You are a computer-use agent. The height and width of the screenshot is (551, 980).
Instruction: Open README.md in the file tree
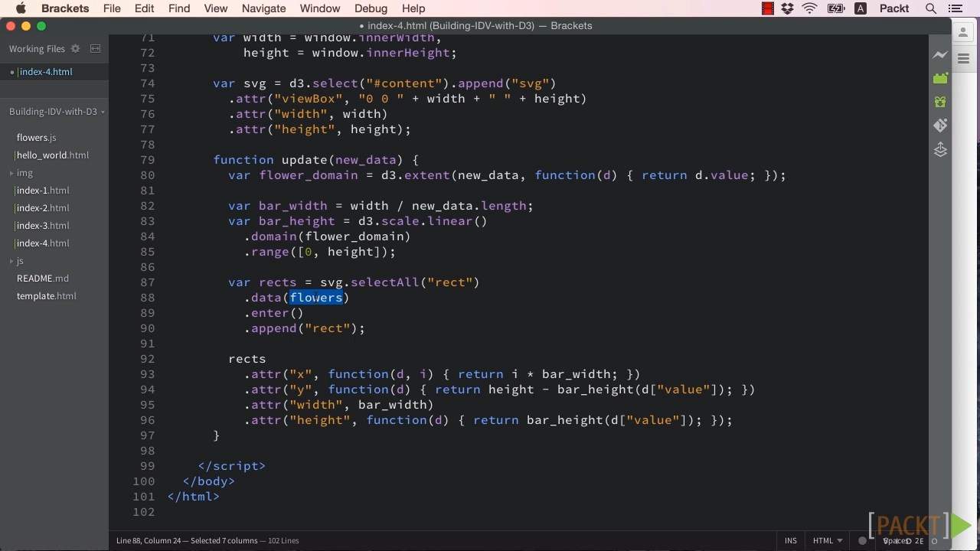tap(43, 279)
